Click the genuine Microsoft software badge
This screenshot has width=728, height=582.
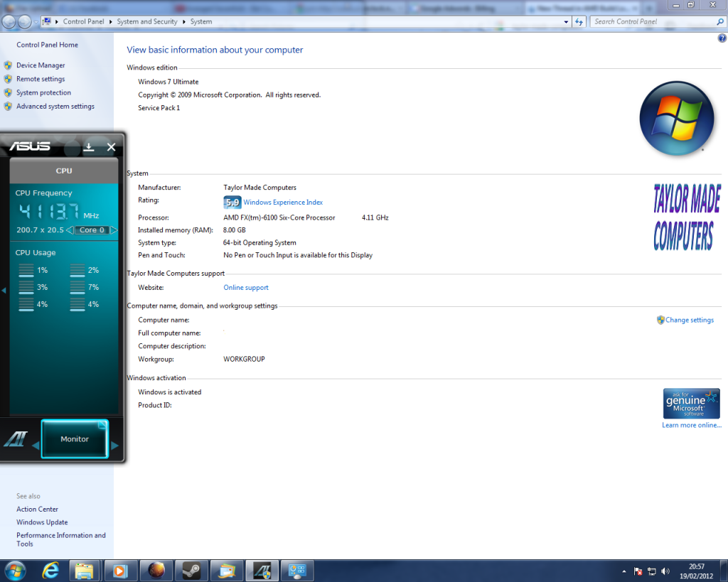tap(691, 404)
